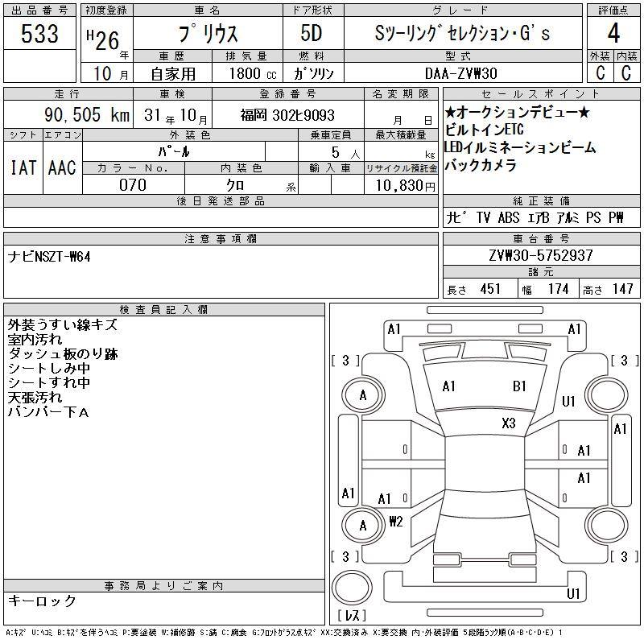Select the note ナビNSZT-W64
This screenshot has width=644, height=644.
click(x=49, y=257)
